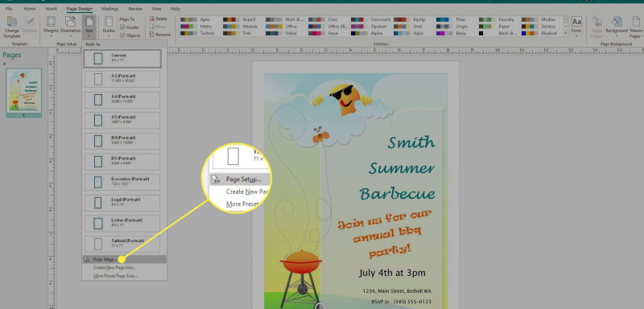The image size is (644, 309).
Task: Choose Tabloid (Portrait) page size
Action: 122,244
